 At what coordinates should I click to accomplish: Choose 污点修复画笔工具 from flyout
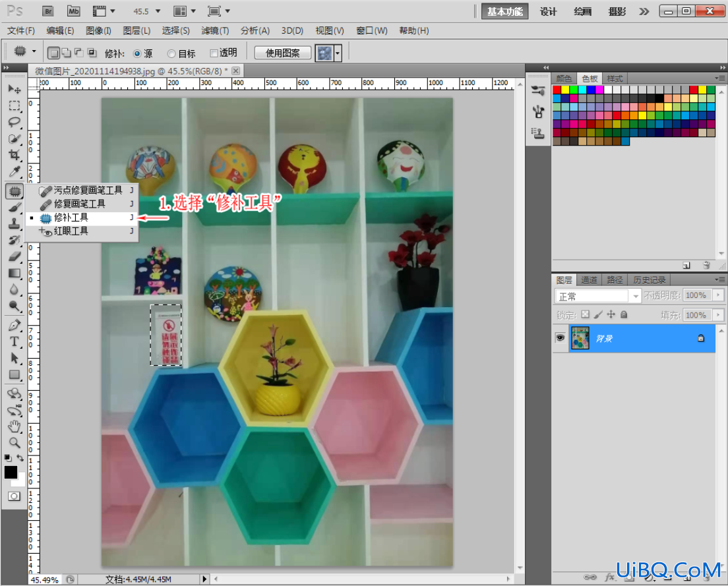pyautogui.click(x=82, y=190)
